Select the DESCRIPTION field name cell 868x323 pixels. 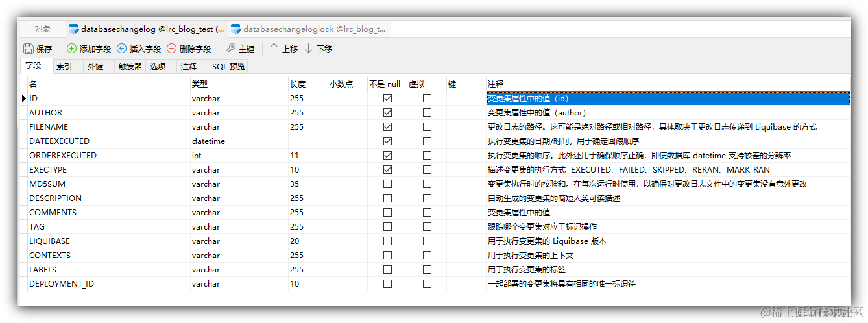pyautogui.click(x=108, y=198)
